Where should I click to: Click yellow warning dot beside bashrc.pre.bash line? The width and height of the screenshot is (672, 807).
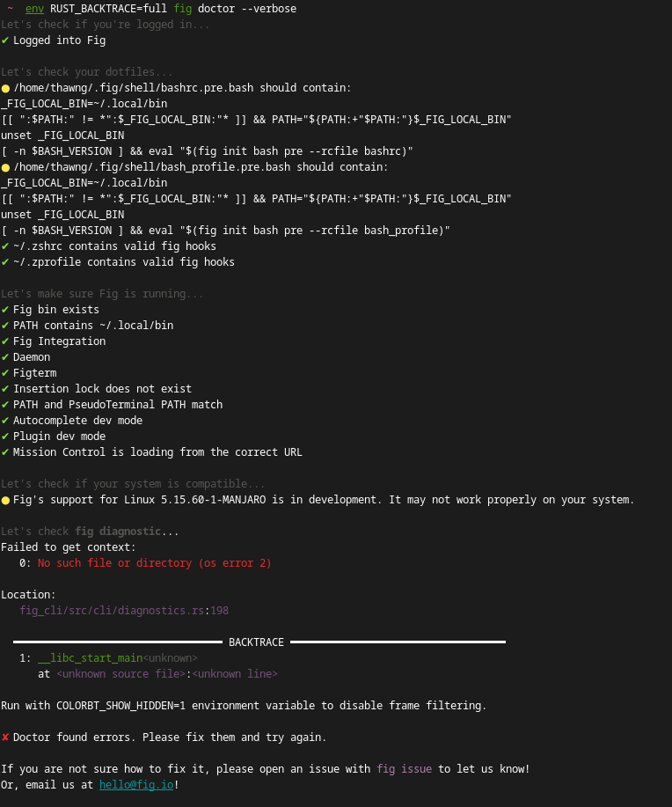(5, 88)
